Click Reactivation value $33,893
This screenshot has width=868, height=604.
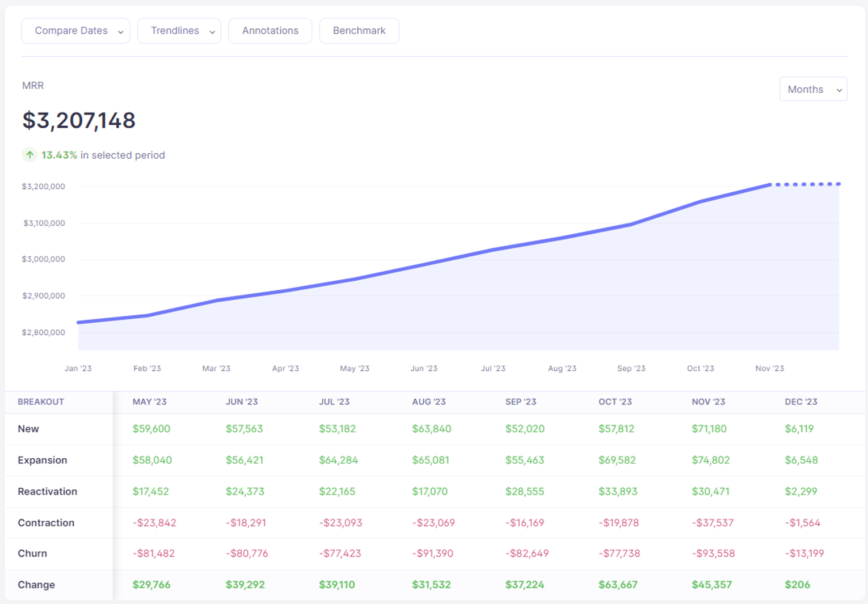618,491
